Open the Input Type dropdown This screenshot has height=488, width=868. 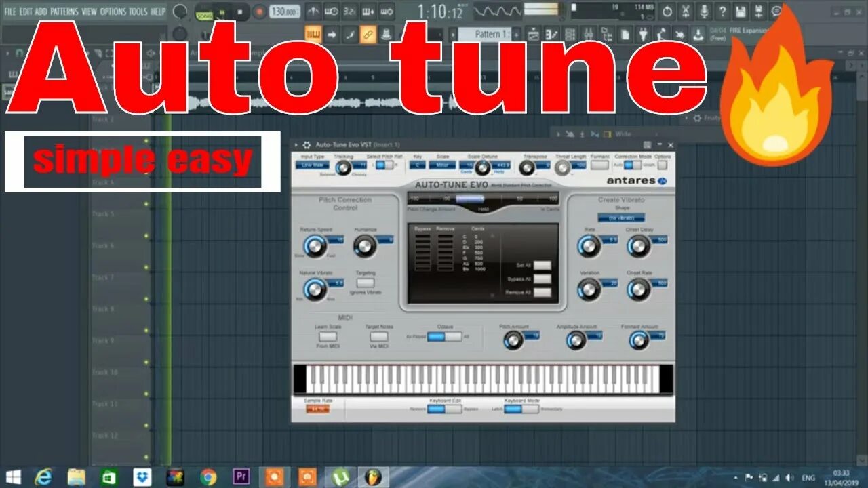[312, 165]
